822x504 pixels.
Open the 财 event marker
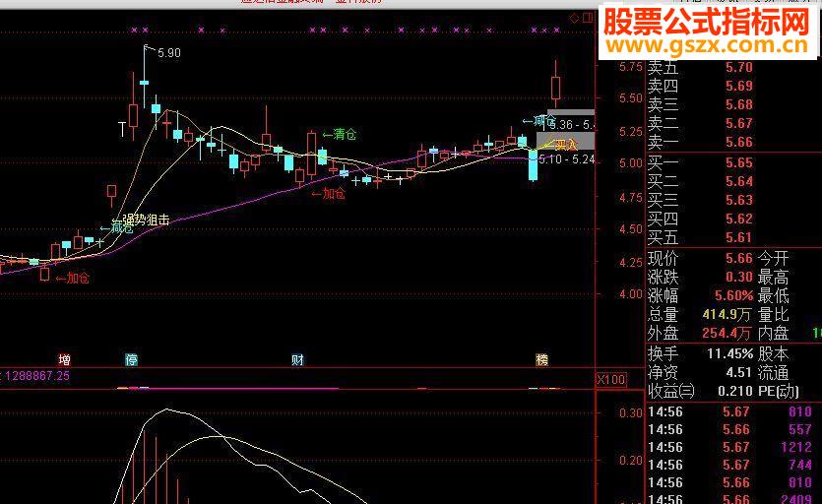tap(297, 359)
